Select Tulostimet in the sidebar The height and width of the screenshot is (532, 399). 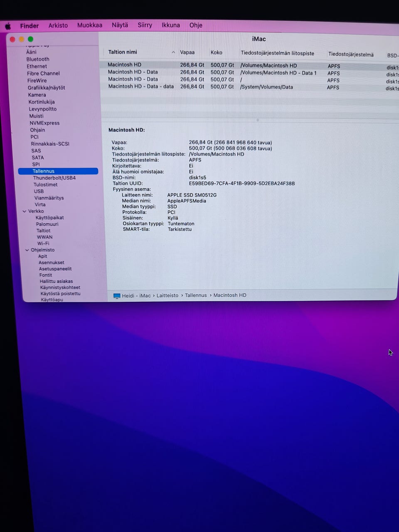pos(46,185)
